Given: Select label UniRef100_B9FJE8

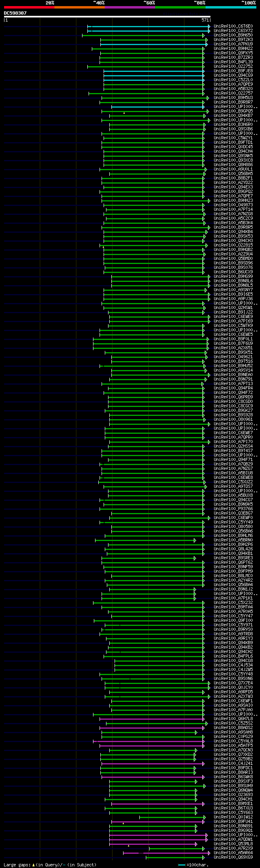Looking at the screenshot, I should pyautogui.click(x=233, y=71).
